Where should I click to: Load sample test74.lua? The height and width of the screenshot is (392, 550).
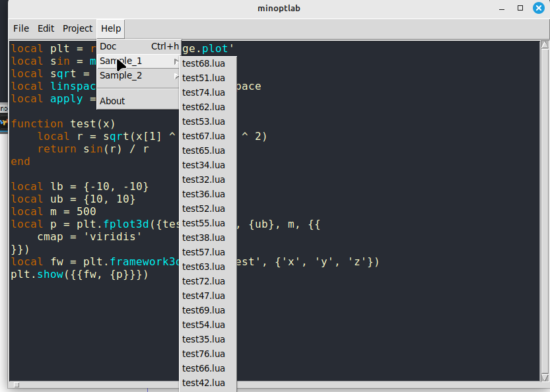pos(207,92)
